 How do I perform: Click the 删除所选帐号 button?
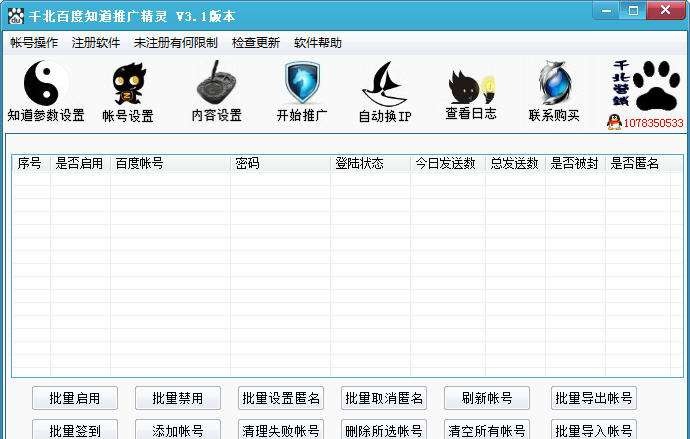point(384,430)
